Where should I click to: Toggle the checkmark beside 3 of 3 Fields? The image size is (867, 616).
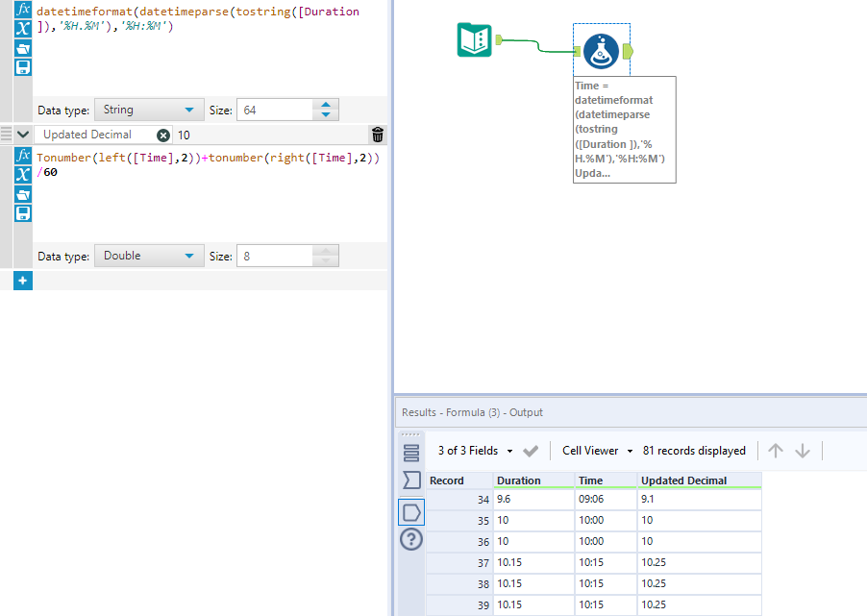(531, 450)
